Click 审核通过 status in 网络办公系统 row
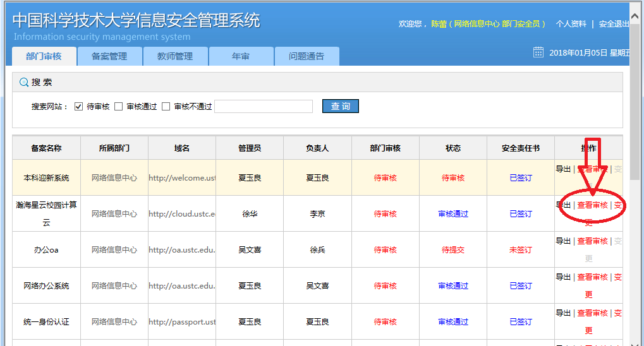The image size is (644, 346). tap(453, 285)
